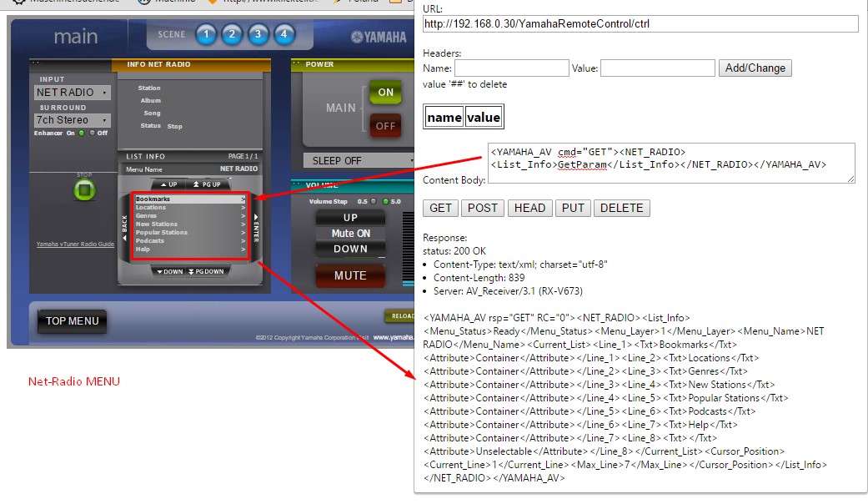Click the green STOP playback button

85,190
